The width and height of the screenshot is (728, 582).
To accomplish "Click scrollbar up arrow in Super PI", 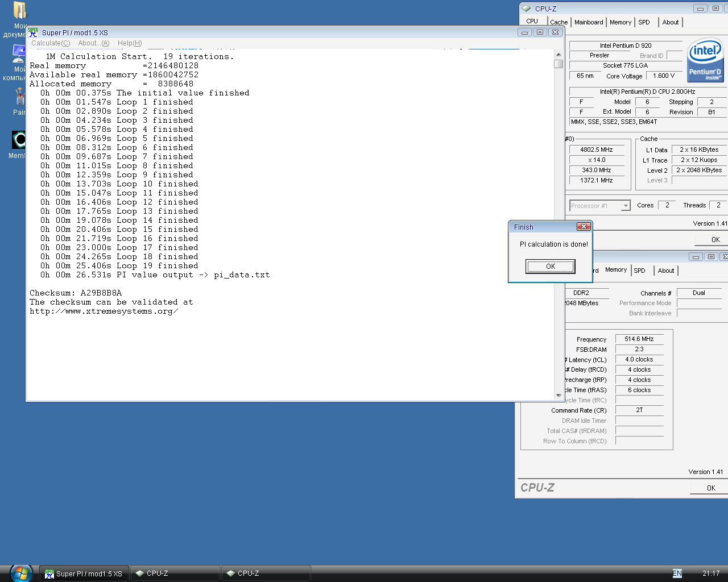I will pyautogui.click(x=559, y=54).
